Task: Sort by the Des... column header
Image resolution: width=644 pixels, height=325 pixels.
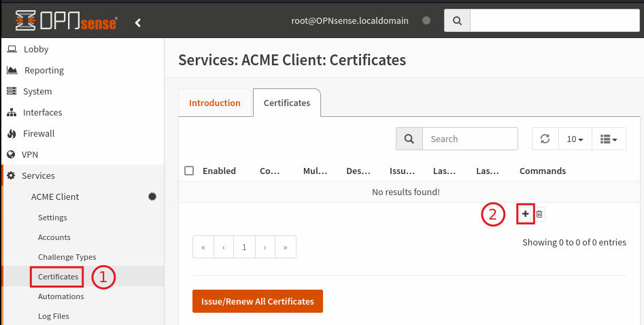Action: pyautogui.click(x=358, y=171)
